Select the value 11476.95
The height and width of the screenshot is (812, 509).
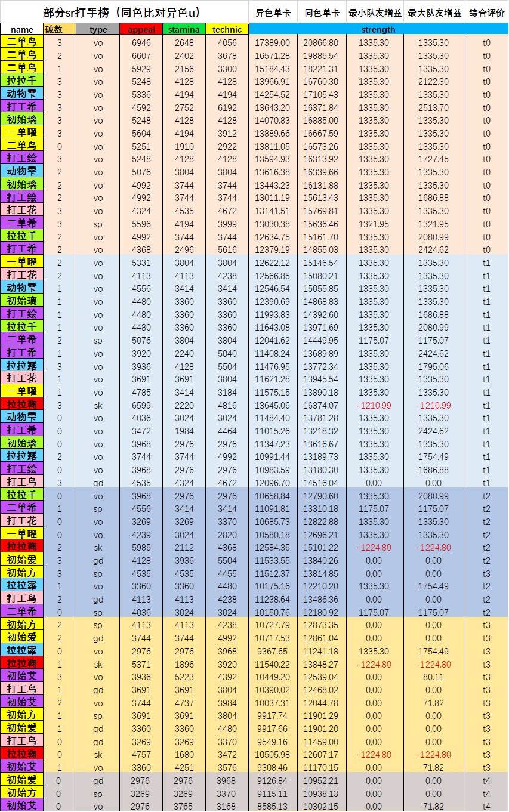tap(273, 366)
